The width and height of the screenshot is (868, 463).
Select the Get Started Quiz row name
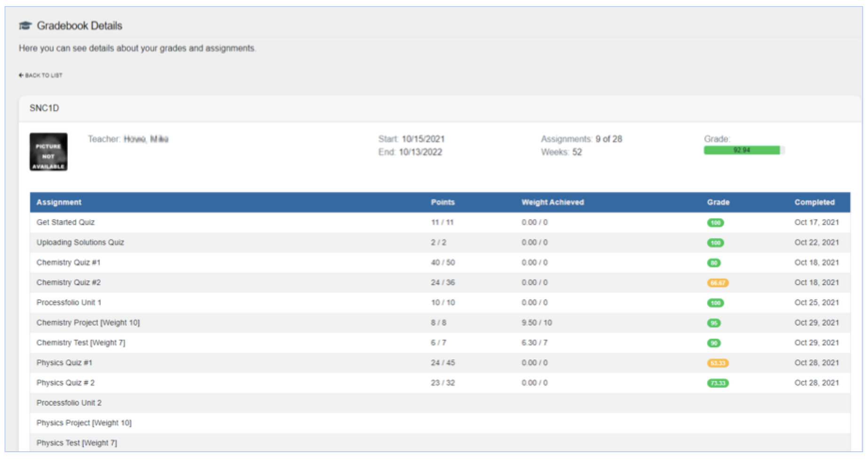click(65, 223)
